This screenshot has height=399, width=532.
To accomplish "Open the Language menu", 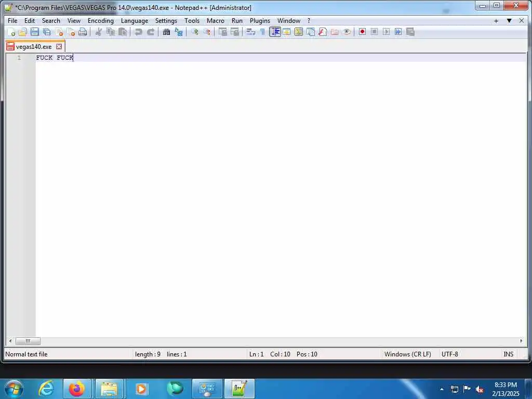I will (x=135, y=21).
